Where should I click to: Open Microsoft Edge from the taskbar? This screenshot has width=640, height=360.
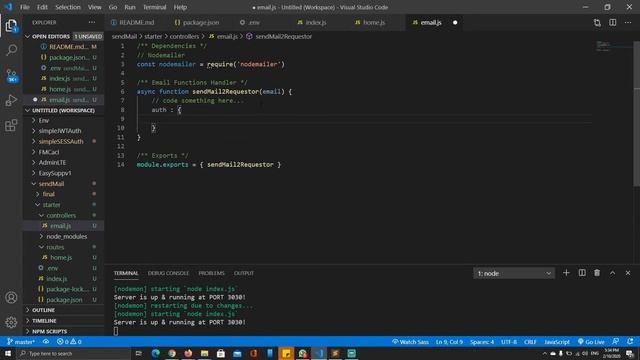coord(156,353)
